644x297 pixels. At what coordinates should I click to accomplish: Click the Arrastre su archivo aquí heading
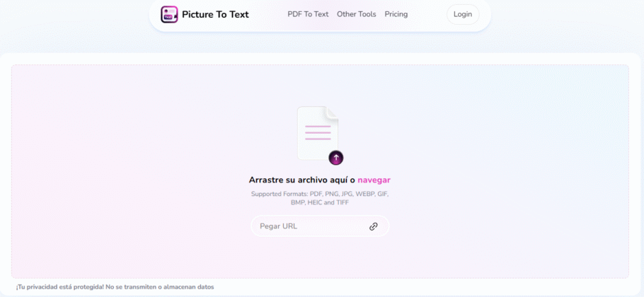point(302,180)
